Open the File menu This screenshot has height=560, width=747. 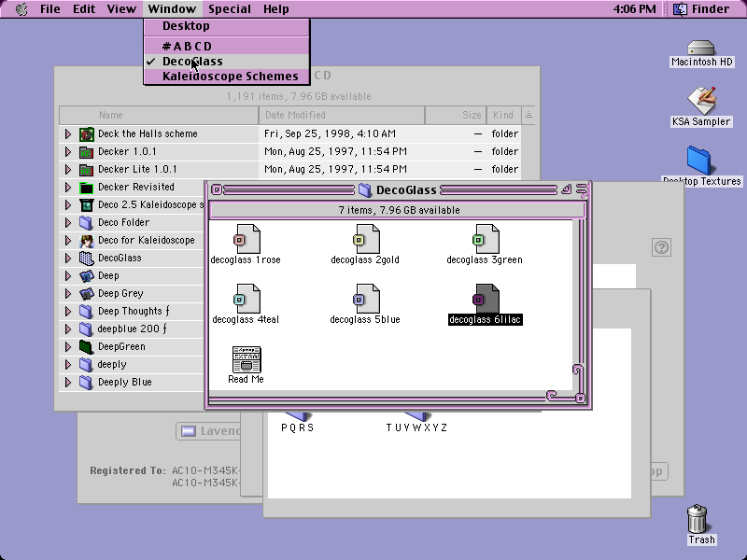(50, 9)
